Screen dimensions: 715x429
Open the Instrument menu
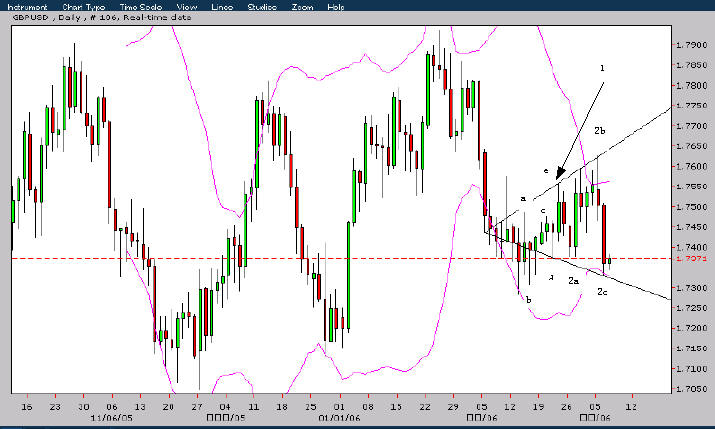27,7
